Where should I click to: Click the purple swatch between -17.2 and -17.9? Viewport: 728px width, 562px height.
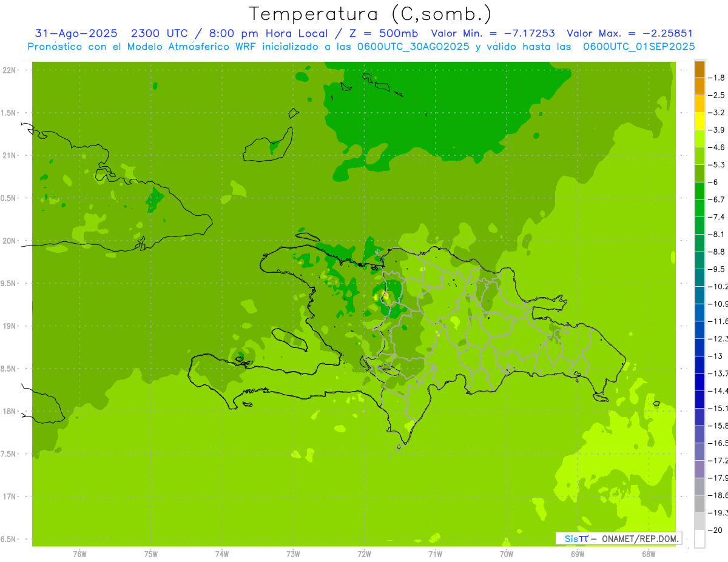point(699,469)
